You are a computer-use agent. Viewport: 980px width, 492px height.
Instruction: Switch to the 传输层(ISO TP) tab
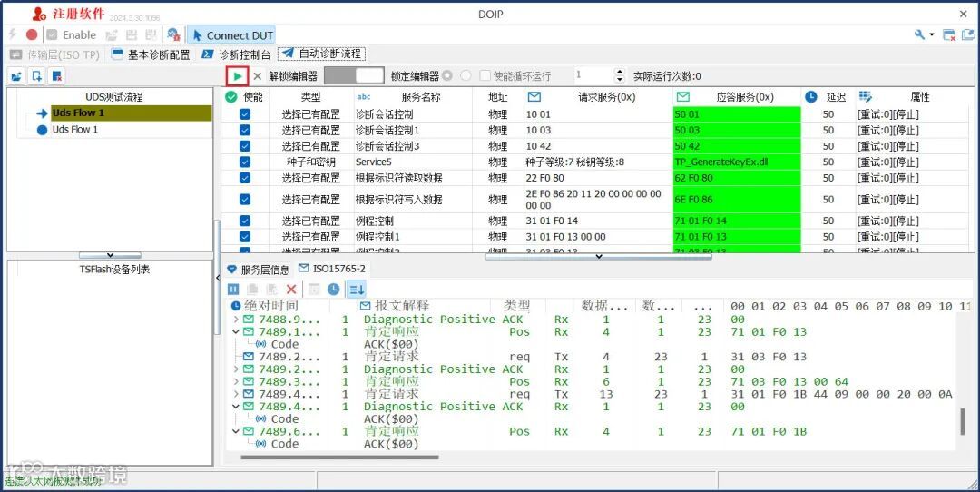[x=55, y=54]
